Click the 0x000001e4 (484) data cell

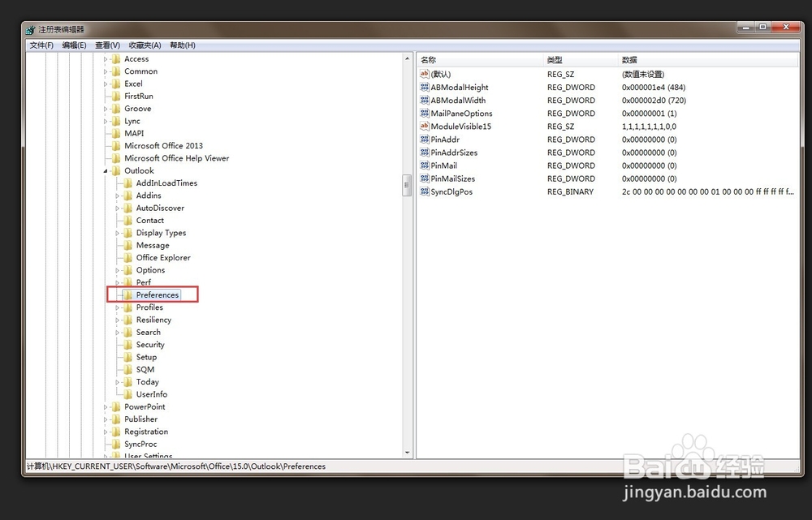[x=654, y=88]
